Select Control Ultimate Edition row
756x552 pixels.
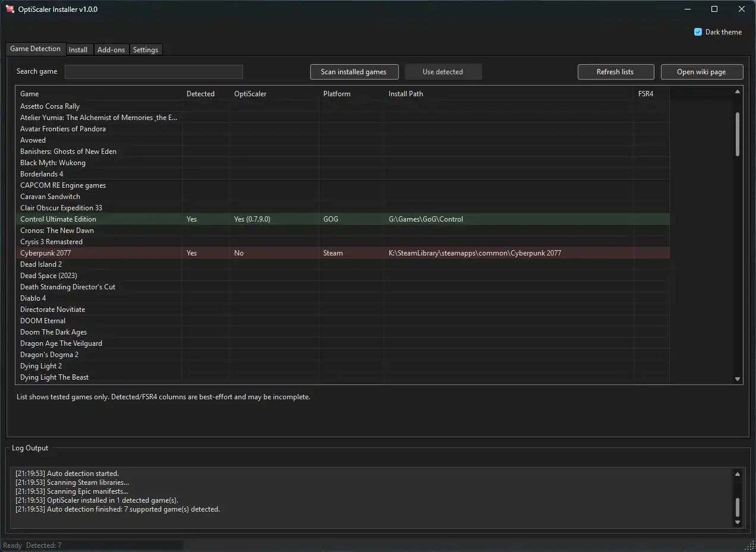coord(342,219)
